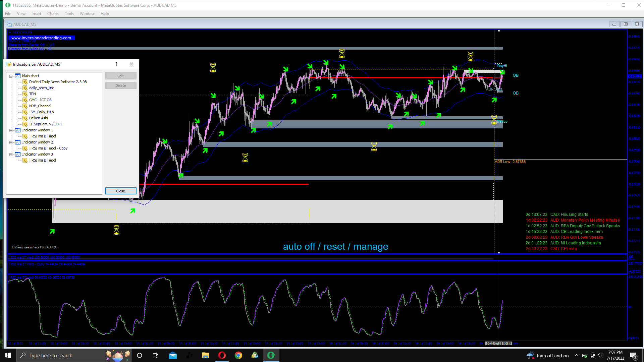Click the NRP_Channel indicator icon

point(25,106)
